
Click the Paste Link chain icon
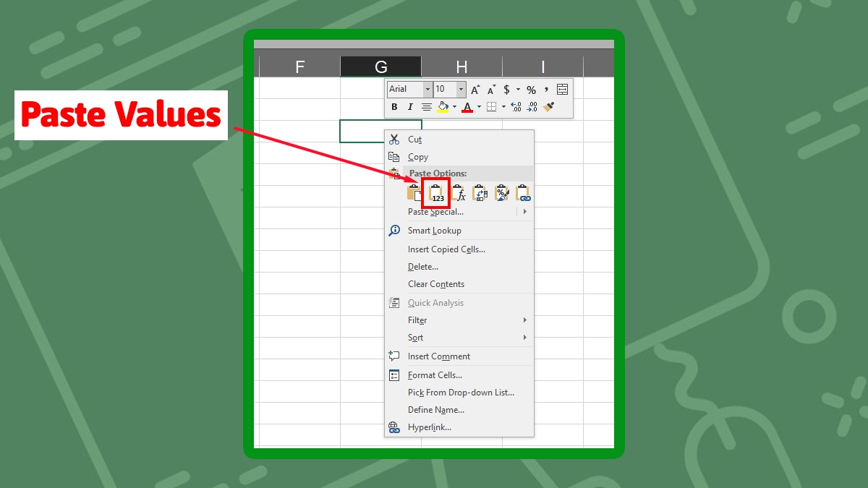(523, 193)
